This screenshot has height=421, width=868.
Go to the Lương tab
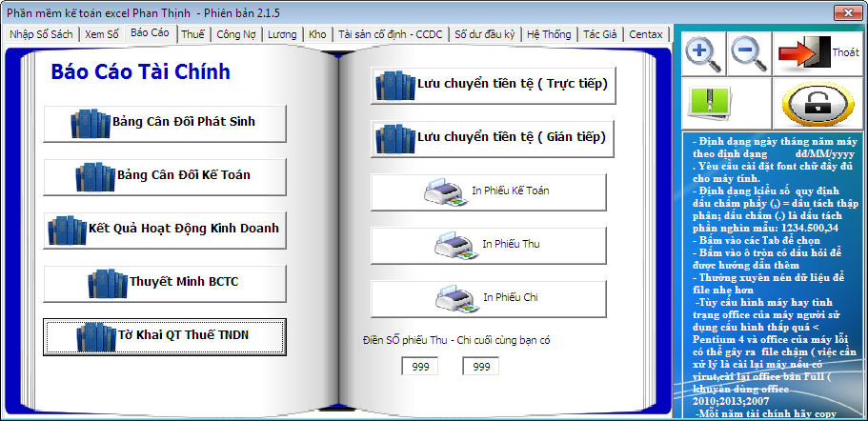click(x=282, y=34)
